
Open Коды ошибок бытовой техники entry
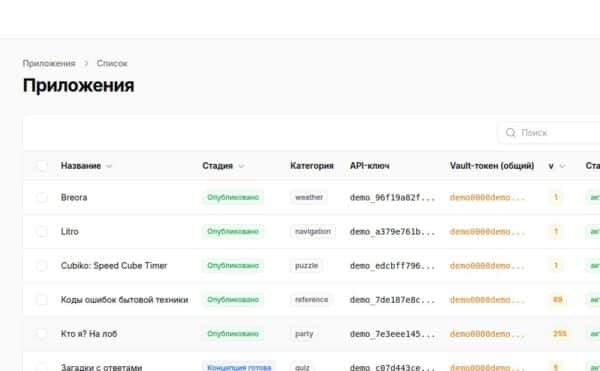[x=124, y=299]
